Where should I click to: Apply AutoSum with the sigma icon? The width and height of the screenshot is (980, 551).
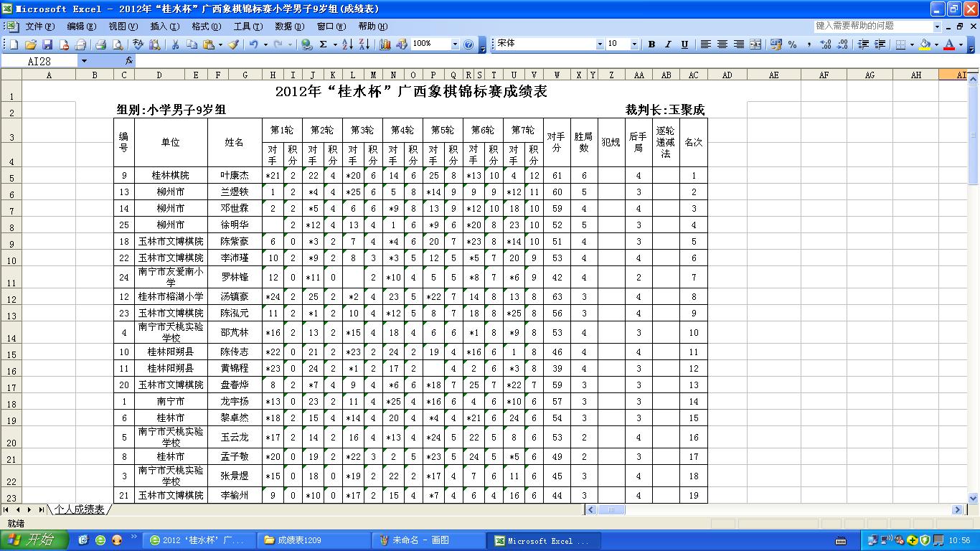point(323,44)
